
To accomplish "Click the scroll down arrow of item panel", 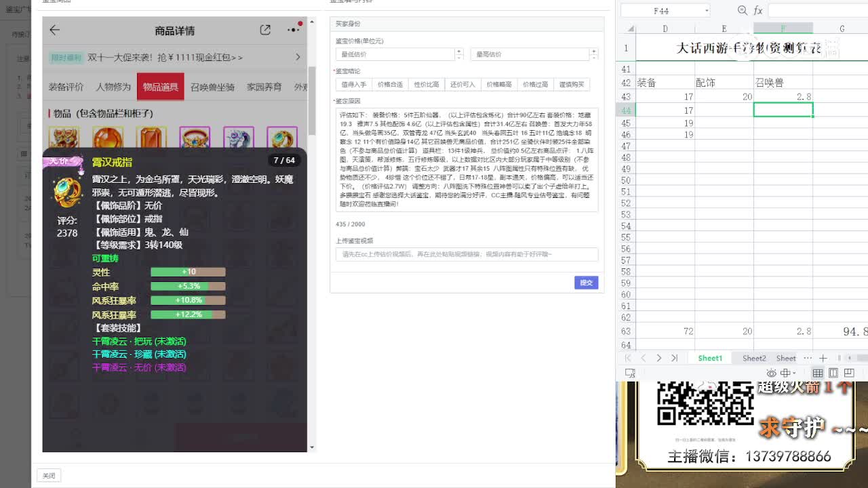I will point(312,447).
